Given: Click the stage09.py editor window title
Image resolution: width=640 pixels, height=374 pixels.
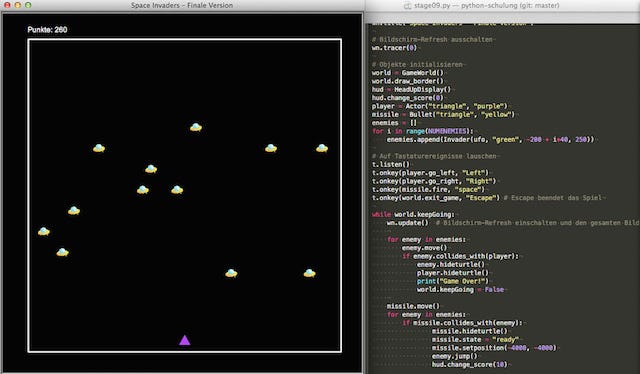Looking at the screenshot, I should point(487,5).
